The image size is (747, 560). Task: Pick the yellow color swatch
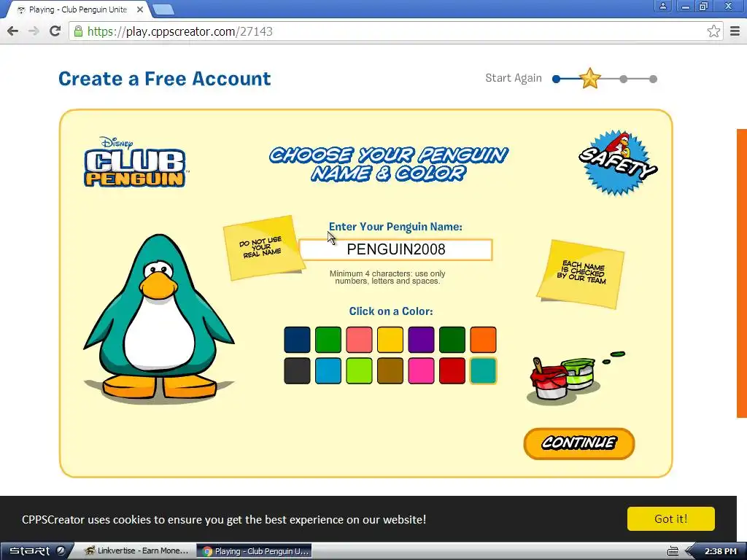(390, 340)
